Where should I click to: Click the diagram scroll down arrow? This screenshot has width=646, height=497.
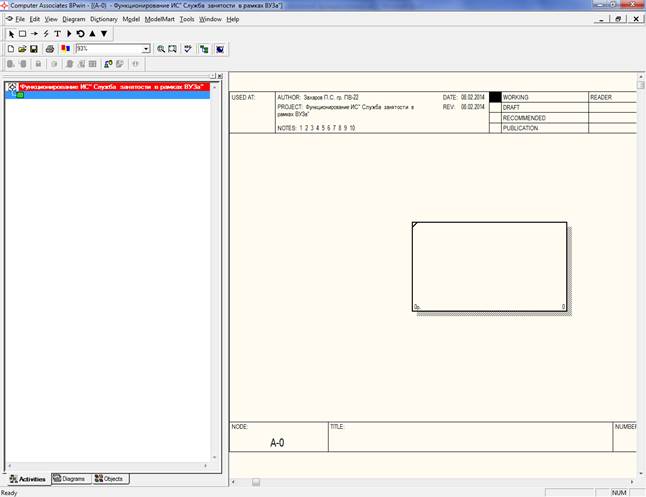tap(641, 474)
